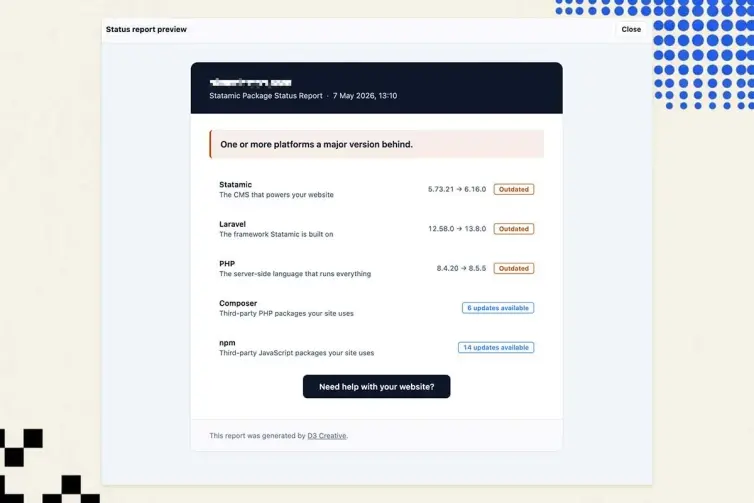754x503 pixels.
Task: Select the 'Laravel' package name
Action: click(232, 224)
